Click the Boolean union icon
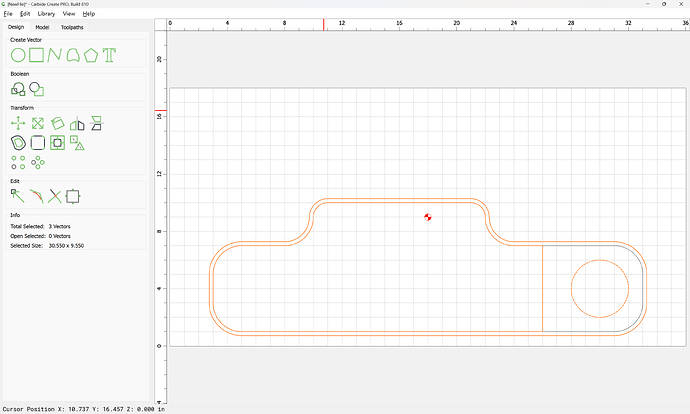The width and height of the screenshot is (690, 414). click(x=18, y=89)
